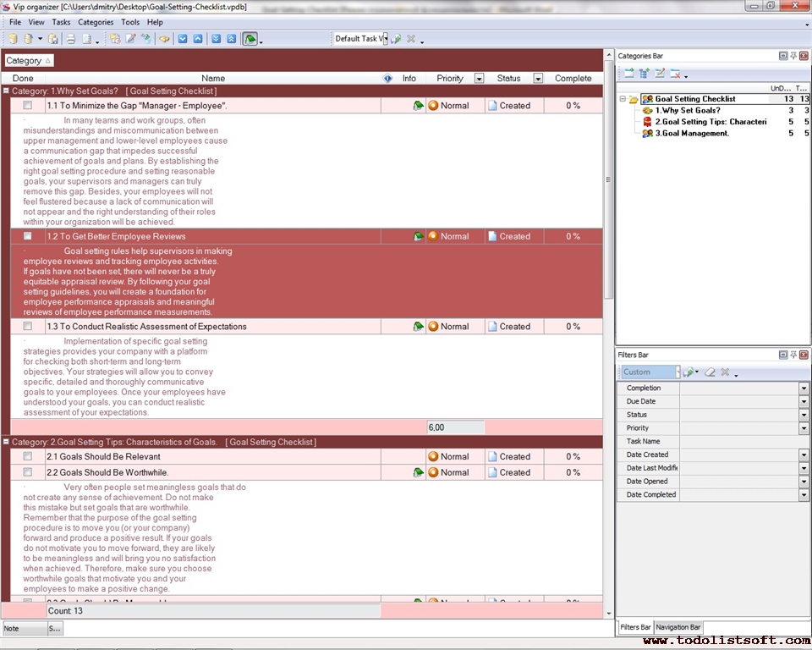Click the edit category pencil icon in Categories Bar
Image resolution: width=812 pixels, height=650 pixels.
click(x=660, y=74)
